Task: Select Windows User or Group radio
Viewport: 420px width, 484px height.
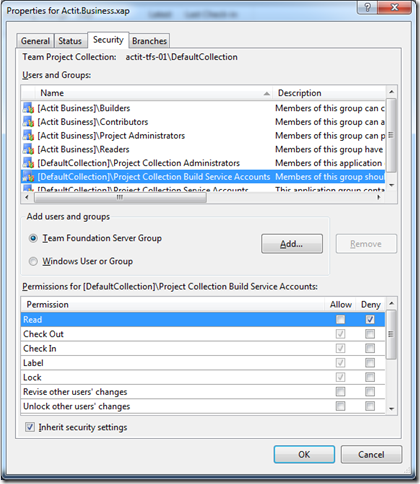Action: pos(33,261)
